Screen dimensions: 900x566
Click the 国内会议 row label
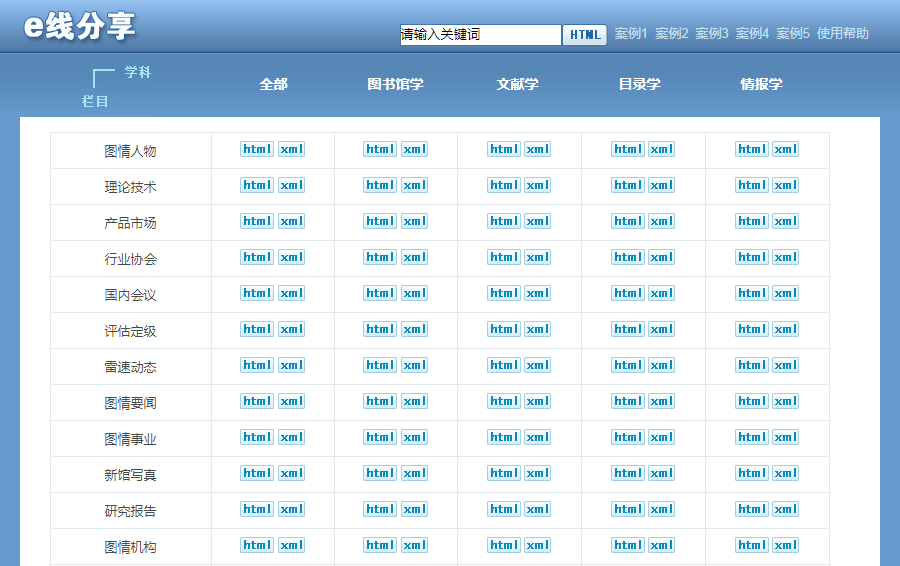[130, 295]
